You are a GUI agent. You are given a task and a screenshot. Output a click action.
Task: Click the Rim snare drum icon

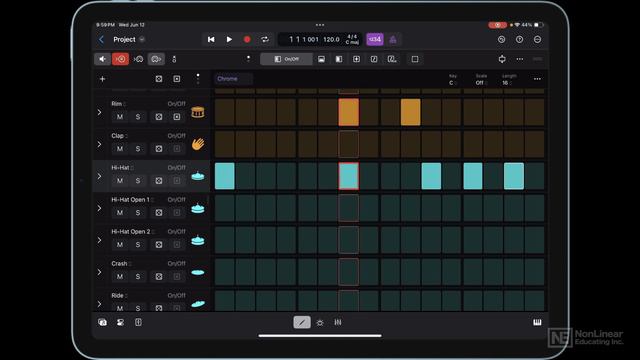(198, 112)
